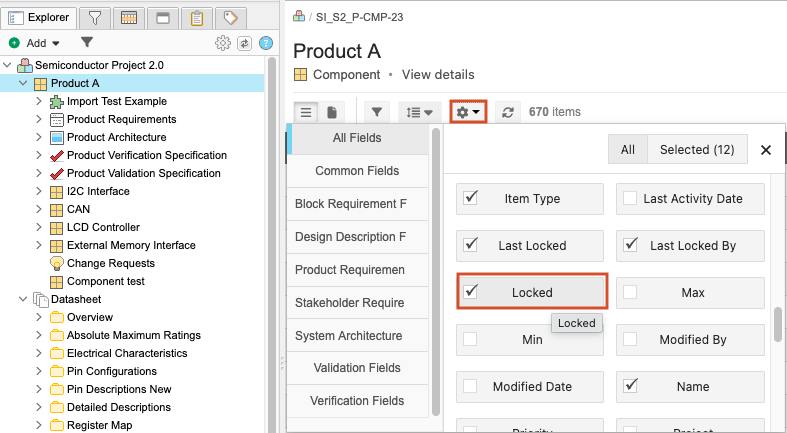
Task: Open the column settings gear dropdown
Action: [468, 112]
